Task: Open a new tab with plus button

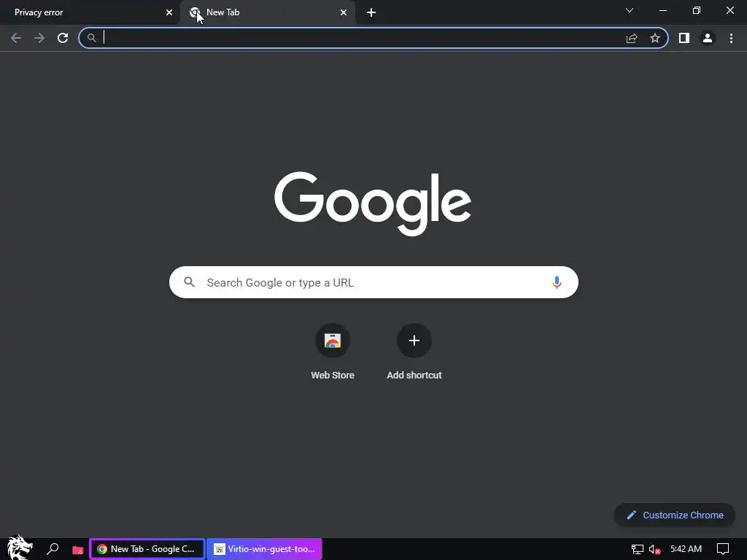Action: pyautogui.click(x=371, y=12)
